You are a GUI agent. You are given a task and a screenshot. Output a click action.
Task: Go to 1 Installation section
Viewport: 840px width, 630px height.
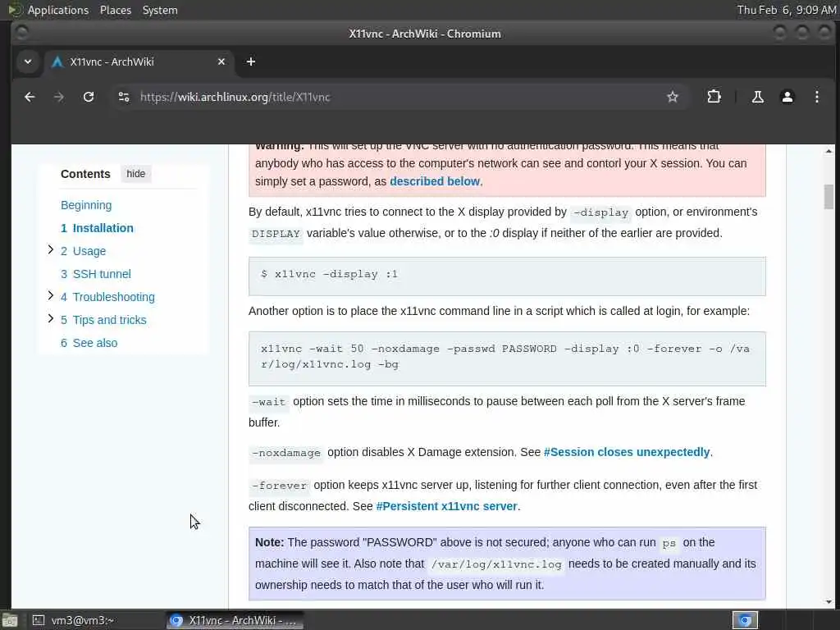97,228
